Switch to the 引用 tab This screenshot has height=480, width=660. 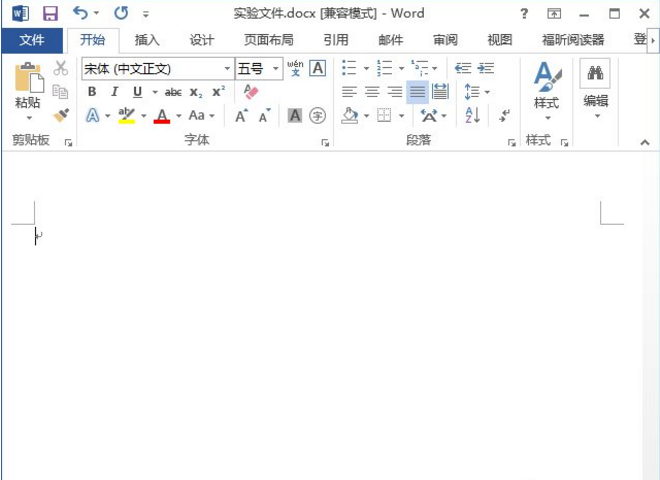coord(335,40)
